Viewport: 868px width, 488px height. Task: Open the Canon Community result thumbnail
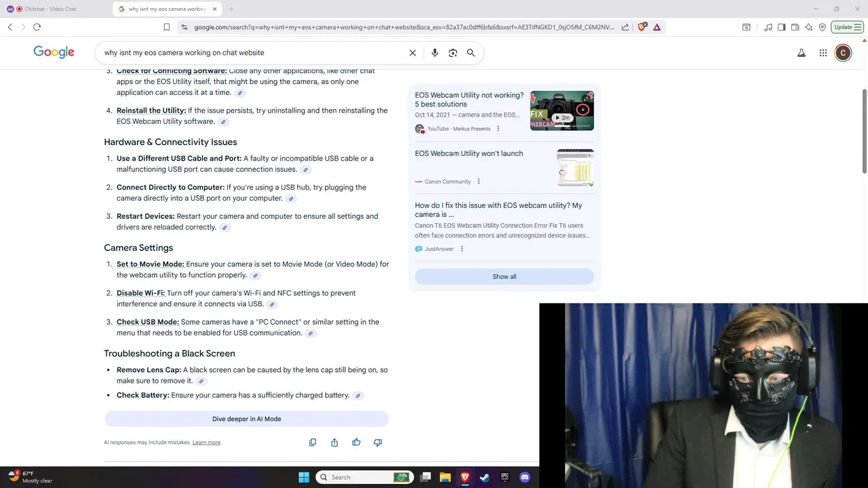tap(576, 167)
